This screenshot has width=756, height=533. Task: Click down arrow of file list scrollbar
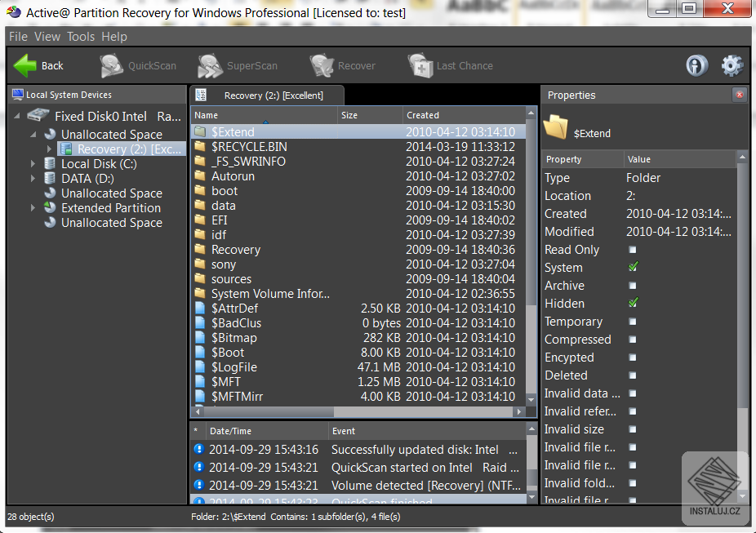[x=531, y=399]
